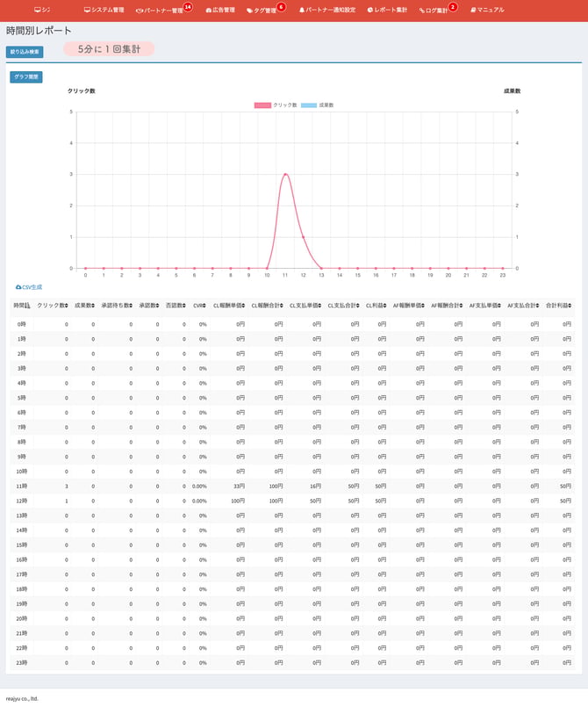
Task: Click the chart peak point at hour 11
Action: coord(285,174)
